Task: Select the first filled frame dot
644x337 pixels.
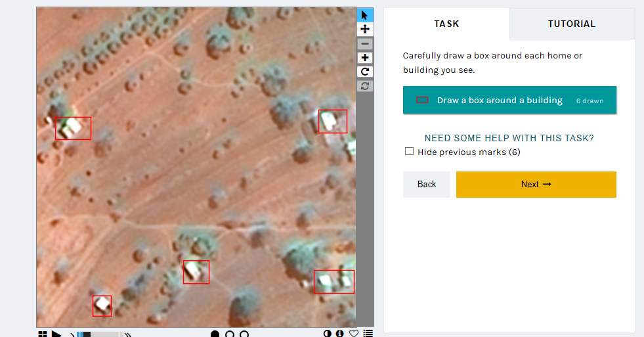Action: (x=215, y=334)
